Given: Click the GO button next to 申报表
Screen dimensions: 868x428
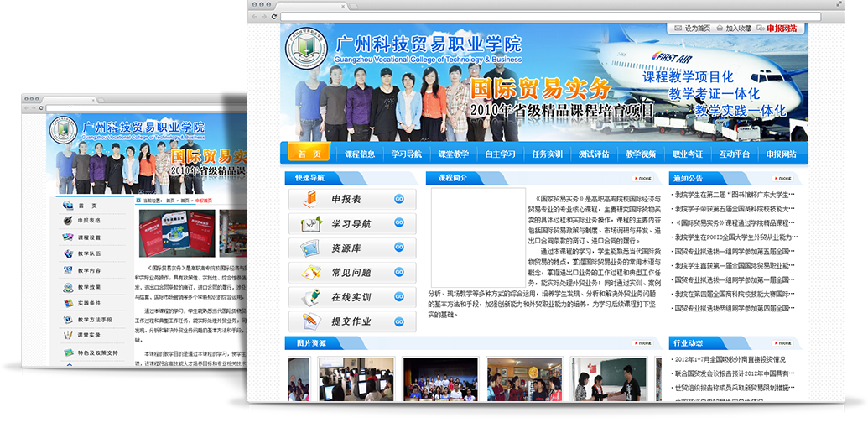Looking at the screenshot, I should click(x=399, y=200).
